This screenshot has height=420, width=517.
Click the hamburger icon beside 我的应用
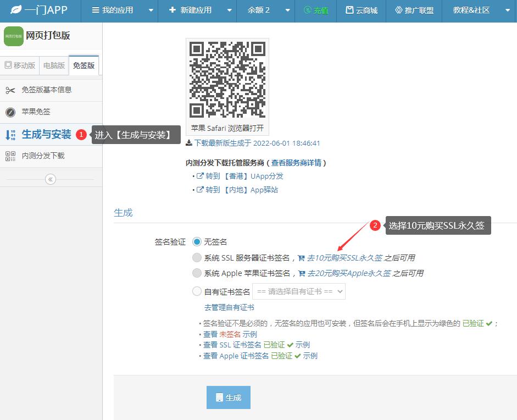coord(95,10)
